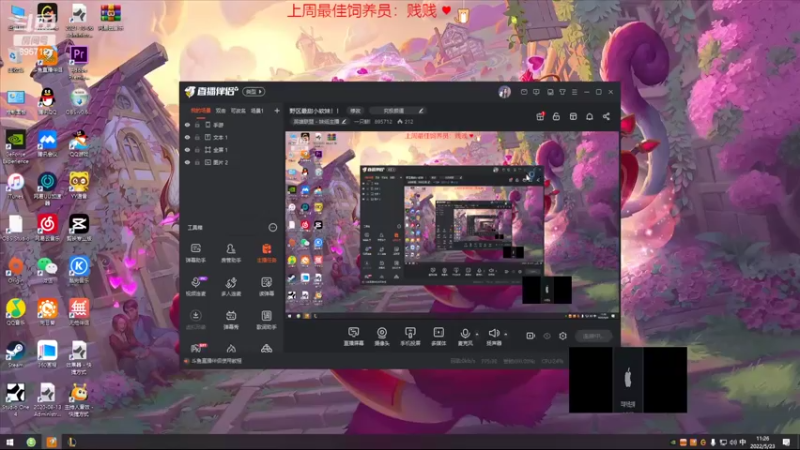Add a new scene with the plus button
Screen dimensions: 800x450
click(277, 111)
